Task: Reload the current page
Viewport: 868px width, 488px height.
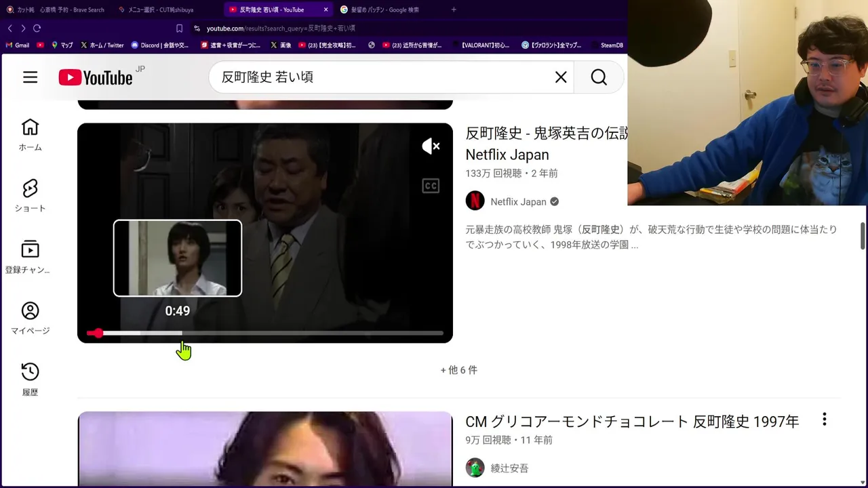Action: [x=37, y=28]
